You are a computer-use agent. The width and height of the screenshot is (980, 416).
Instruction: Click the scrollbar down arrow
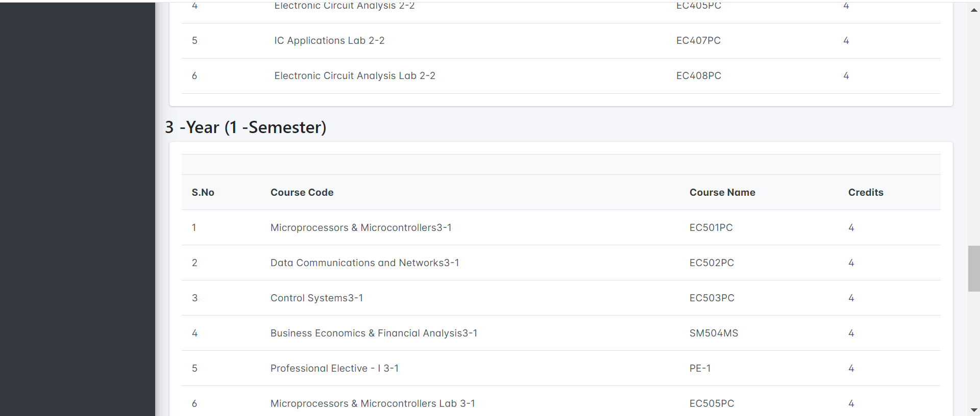(x=974, y=410)
